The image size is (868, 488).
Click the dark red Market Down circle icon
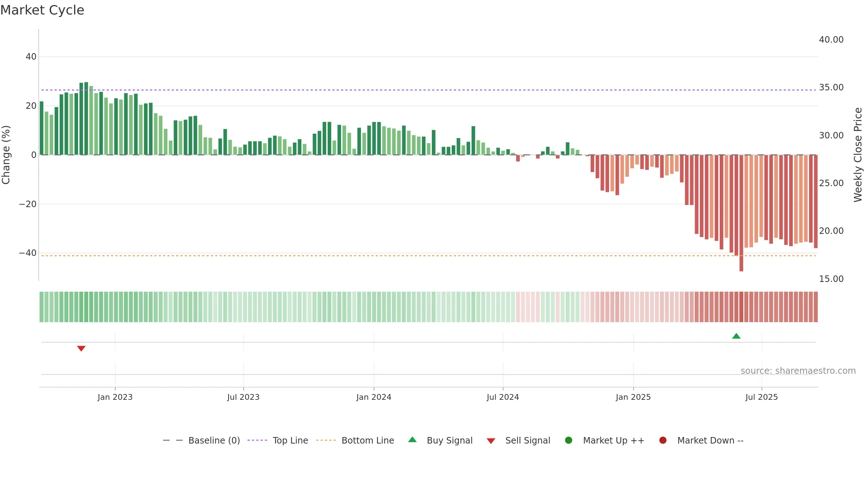pos(663,440)
